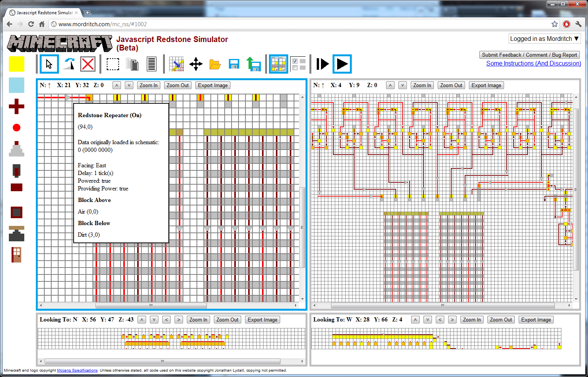
Task: Click down caret in Looking To: W pane
Action: tap(428, 320)
